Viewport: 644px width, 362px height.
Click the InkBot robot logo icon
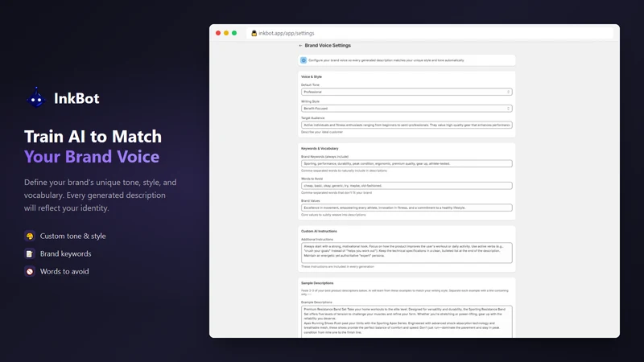(36, 97)
